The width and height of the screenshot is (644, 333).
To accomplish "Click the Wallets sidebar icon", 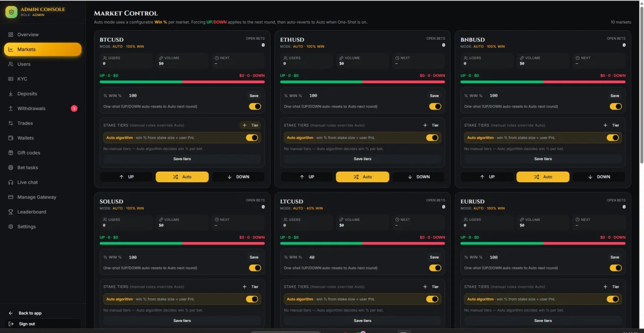I will coord(11,138).
